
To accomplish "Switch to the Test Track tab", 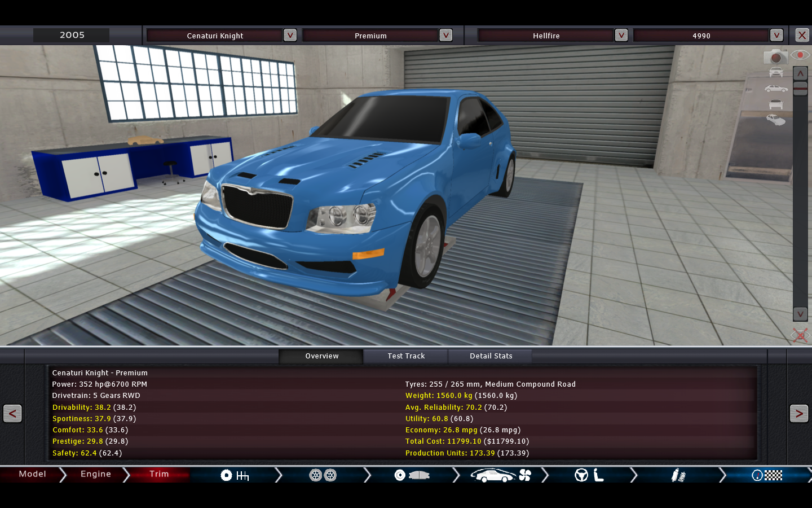I will (406, 356).
